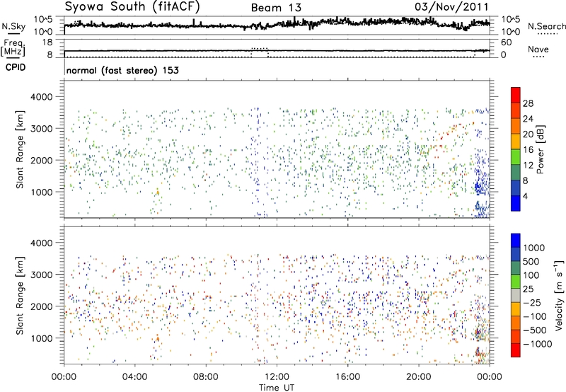Click the 'CPID' label
Viewport: 566px width, 392px height.
point(16,67)
